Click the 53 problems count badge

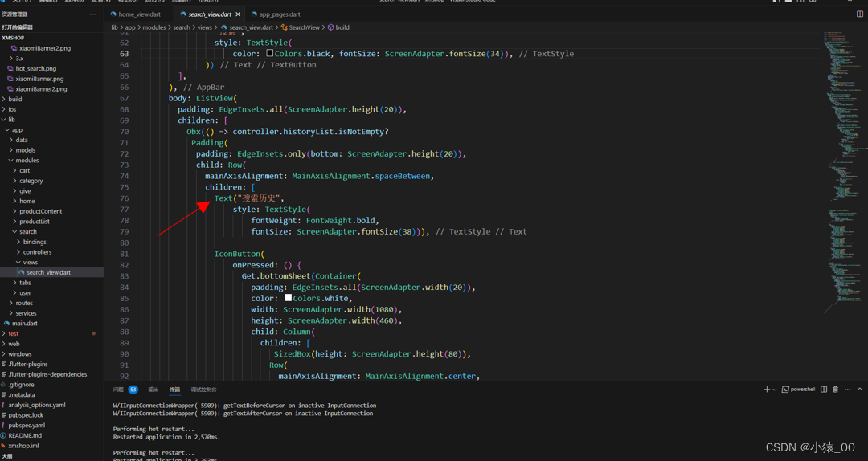click(x=133, y=390)
